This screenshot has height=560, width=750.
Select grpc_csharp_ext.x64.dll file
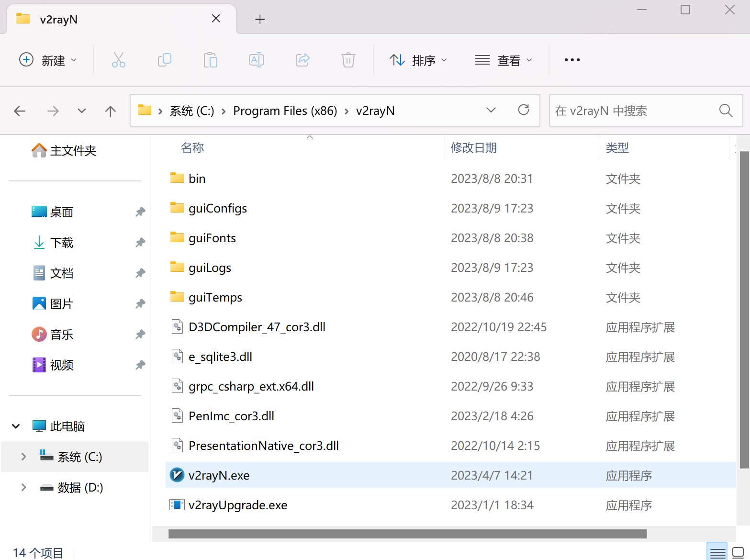click(x=450, y=386)
